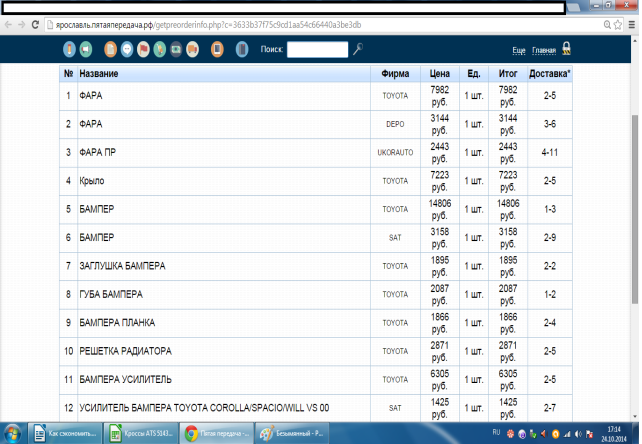Click the page vertical scrollbar thumb
Screen dimensions: 642x444
(x=635, y=209)
